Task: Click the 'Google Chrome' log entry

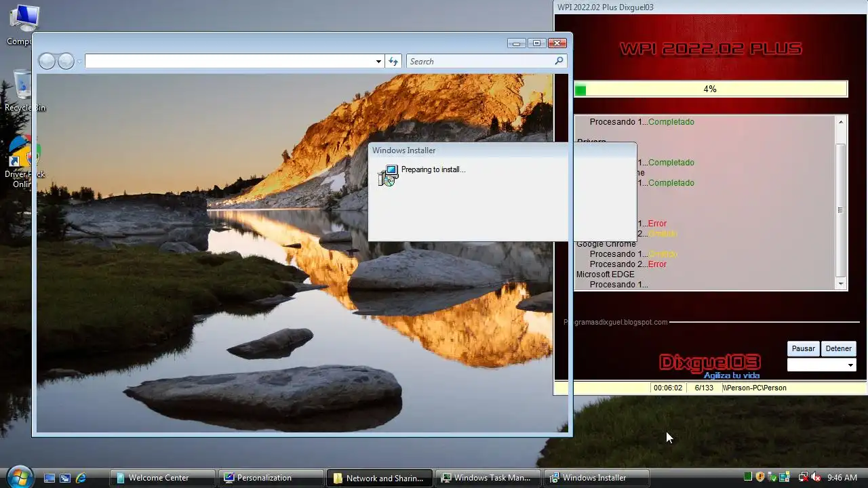Action: (x=606, y=244)
